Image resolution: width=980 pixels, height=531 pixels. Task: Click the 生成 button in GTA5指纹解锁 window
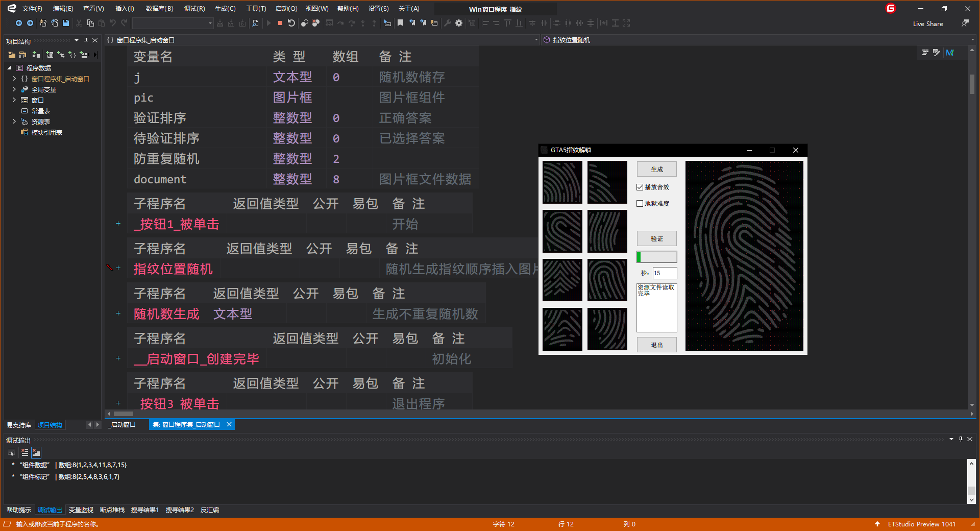pos(657,170)
